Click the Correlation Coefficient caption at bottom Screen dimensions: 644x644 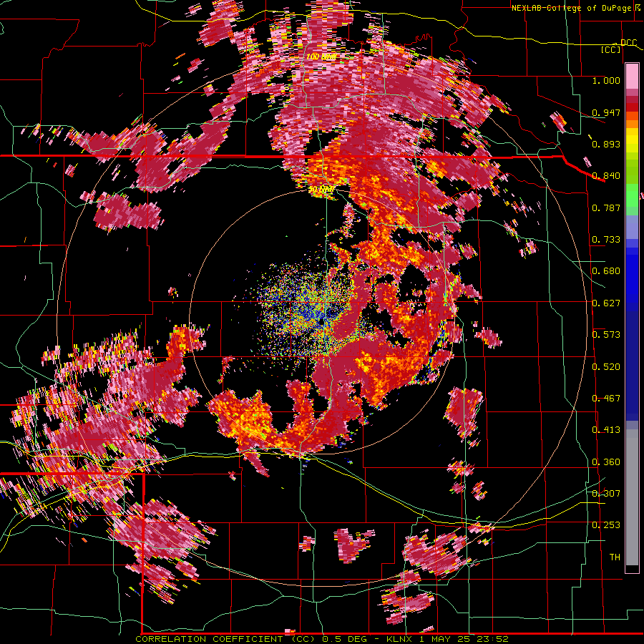pyautogui.click(x=322, y=639)
